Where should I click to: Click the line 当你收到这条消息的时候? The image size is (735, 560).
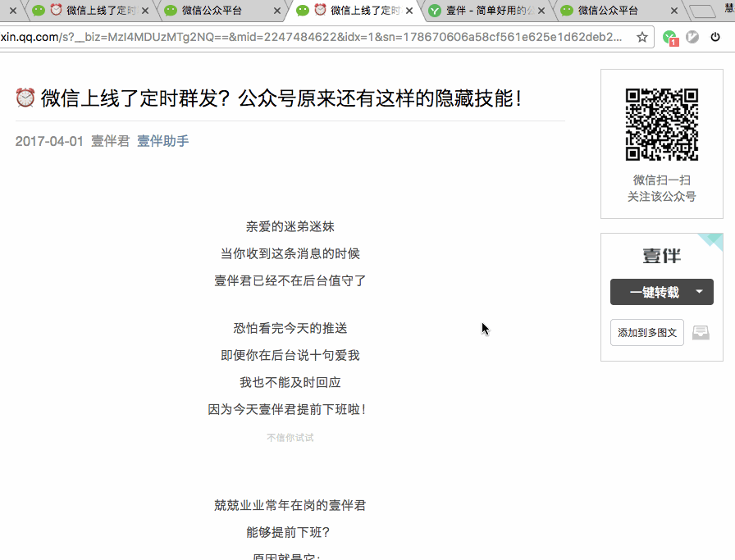pos(290,254)
